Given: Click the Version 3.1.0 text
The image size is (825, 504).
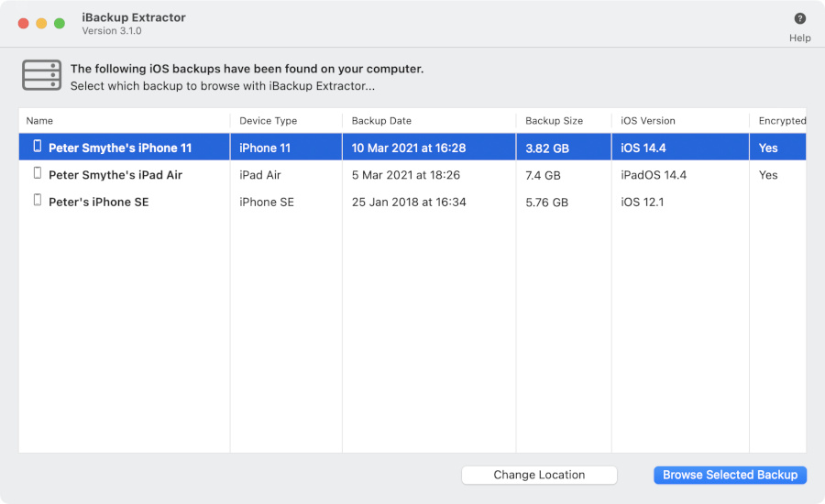Looking at the screenshot, I should pos(112,30).
